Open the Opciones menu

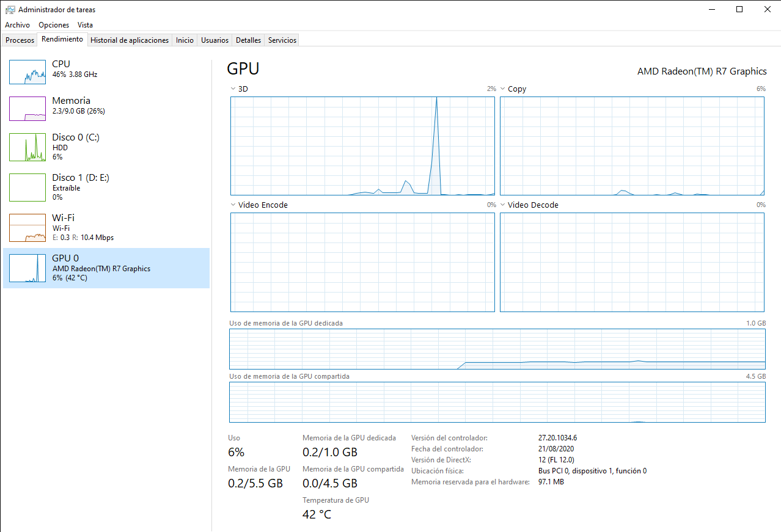(x=54, y=25)
